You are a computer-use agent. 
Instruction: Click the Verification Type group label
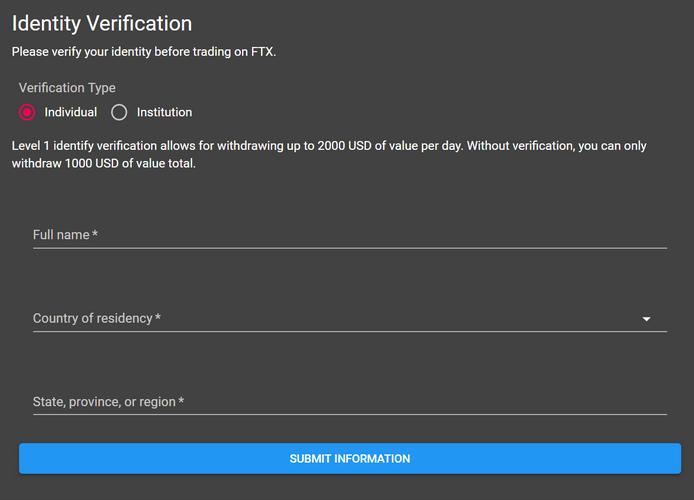pyautogui.click(x=67, y=88)
